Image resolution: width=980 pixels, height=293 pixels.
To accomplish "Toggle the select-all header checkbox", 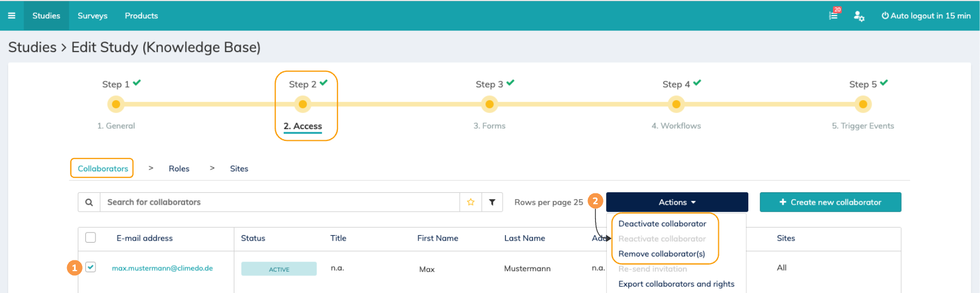I will click(x=91, y=237).
